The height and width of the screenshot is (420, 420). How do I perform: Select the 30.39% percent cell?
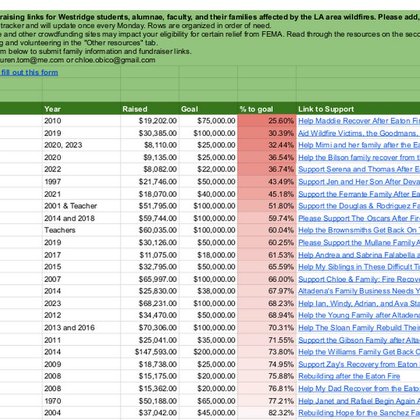[x=267, y=133]
